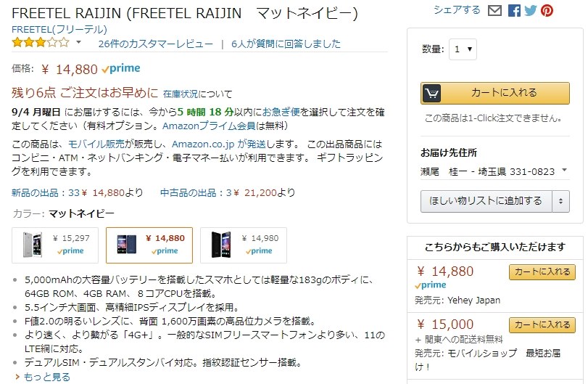Select the black color variant at ¥14,980
The height and width of the screenshot is (384, 588).
244,245
